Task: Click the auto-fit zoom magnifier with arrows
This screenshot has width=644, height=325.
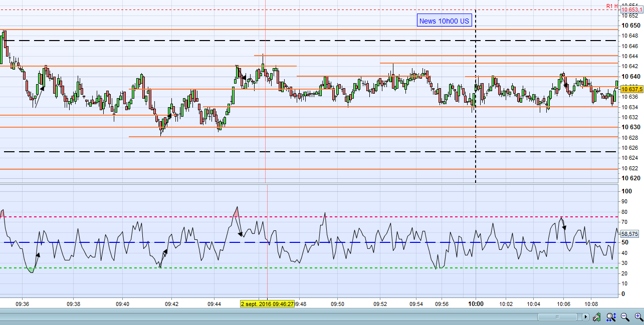Action: point(611,316)
